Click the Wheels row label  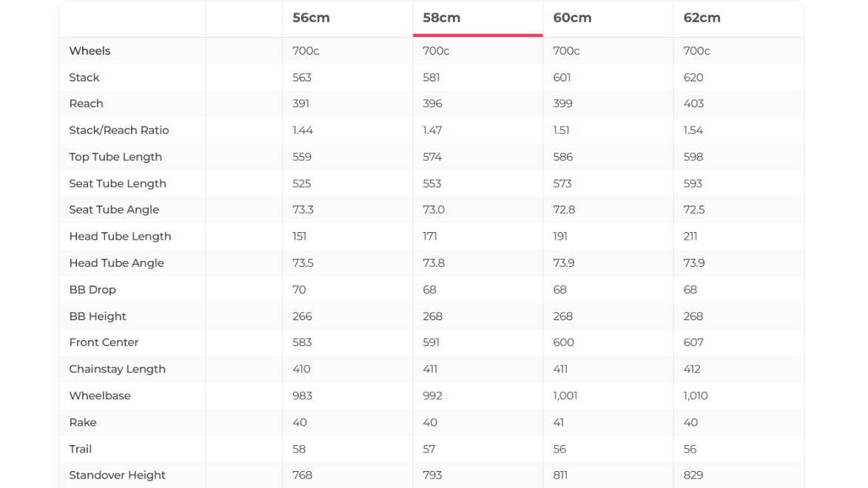pyautogui.click(x=90, y=51)
